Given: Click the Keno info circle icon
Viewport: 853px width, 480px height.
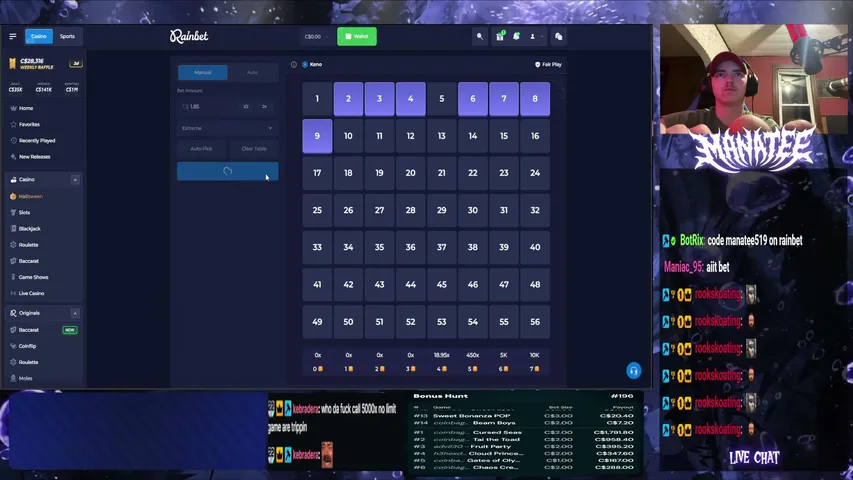Looking at the screenshot, I should (x=294, y=64).
